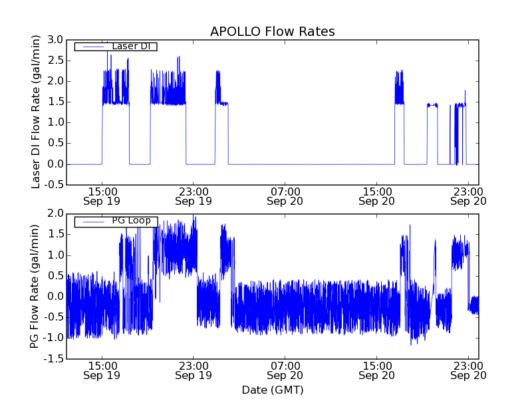This screenshot has width=532, height=399.
Task: Click the -1.5 tick on PG chart
Action: 53,358
